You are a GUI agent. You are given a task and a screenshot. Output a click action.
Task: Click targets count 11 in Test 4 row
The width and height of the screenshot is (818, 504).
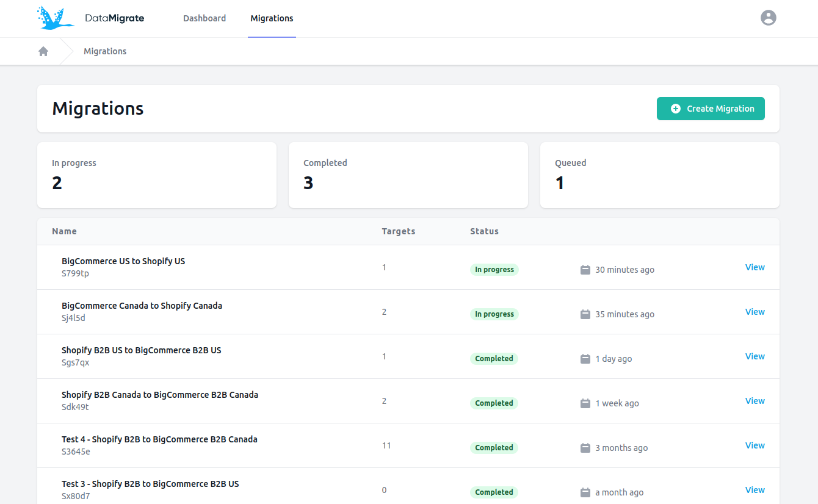(x=386, y=445)
